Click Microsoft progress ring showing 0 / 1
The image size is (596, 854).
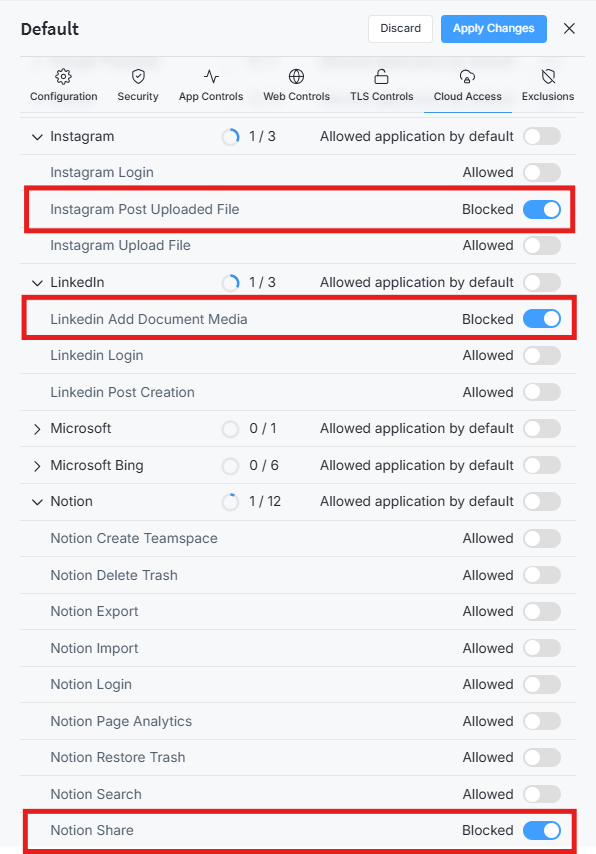(x=230, y=429)
